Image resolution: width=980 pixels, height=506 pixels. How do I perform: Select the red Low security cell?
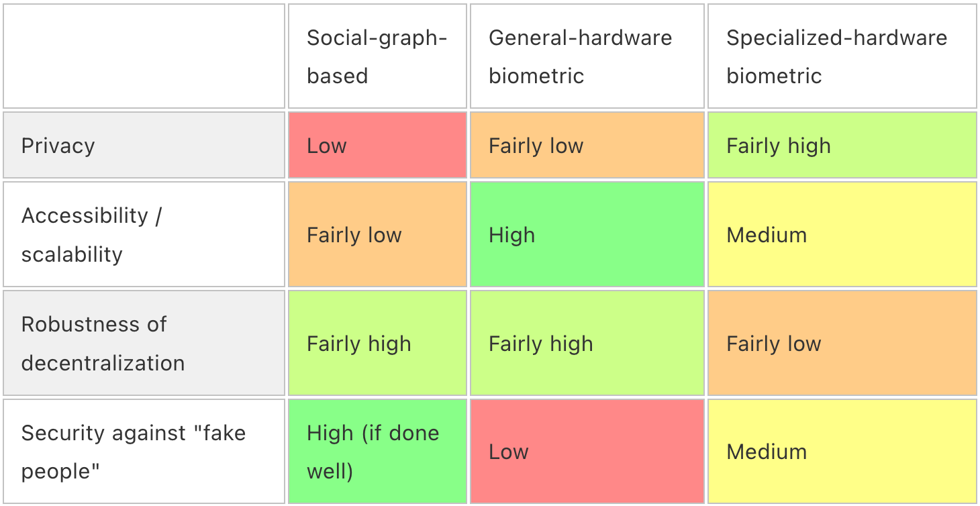[587, 452]
